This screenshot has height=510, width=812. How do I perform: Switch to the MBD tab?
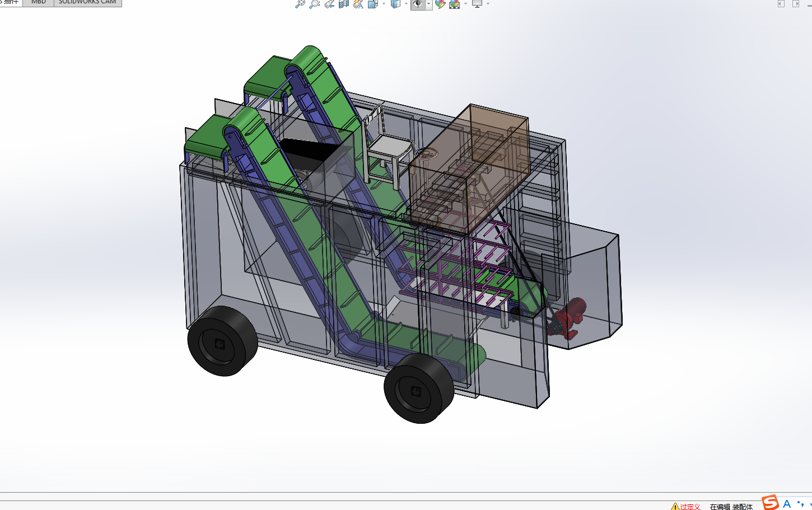[39, 3]
